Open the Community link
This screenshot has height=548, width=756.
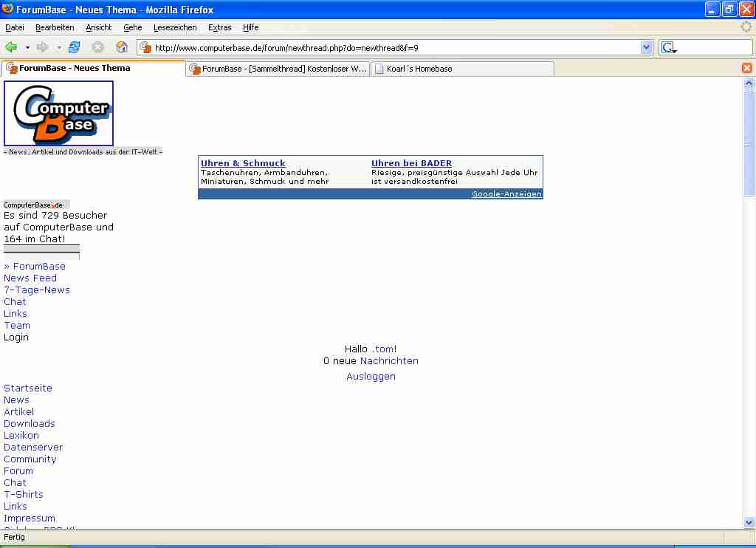point(30,459)
